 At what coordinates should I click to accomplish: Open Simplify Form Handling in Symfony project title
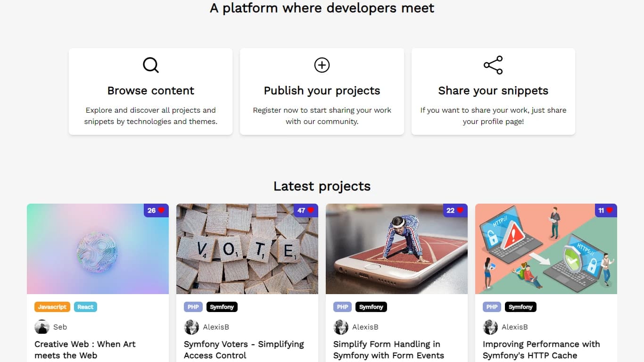click(x=388, y=350)
